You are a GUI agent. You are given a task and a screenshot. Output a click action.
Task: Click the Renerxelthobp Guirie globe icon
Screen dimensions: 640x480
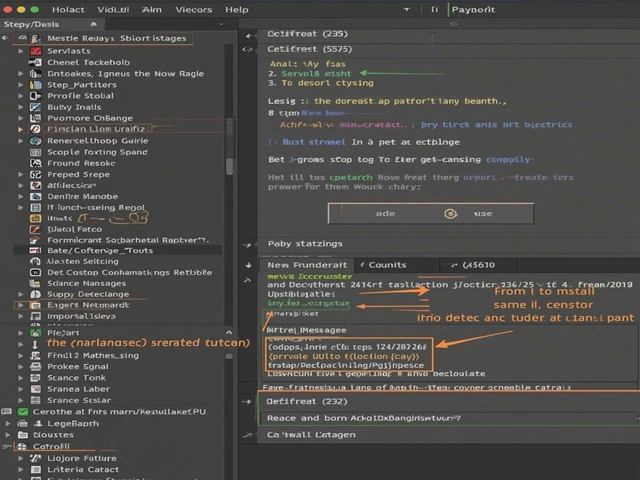click(x=36, y=141)
